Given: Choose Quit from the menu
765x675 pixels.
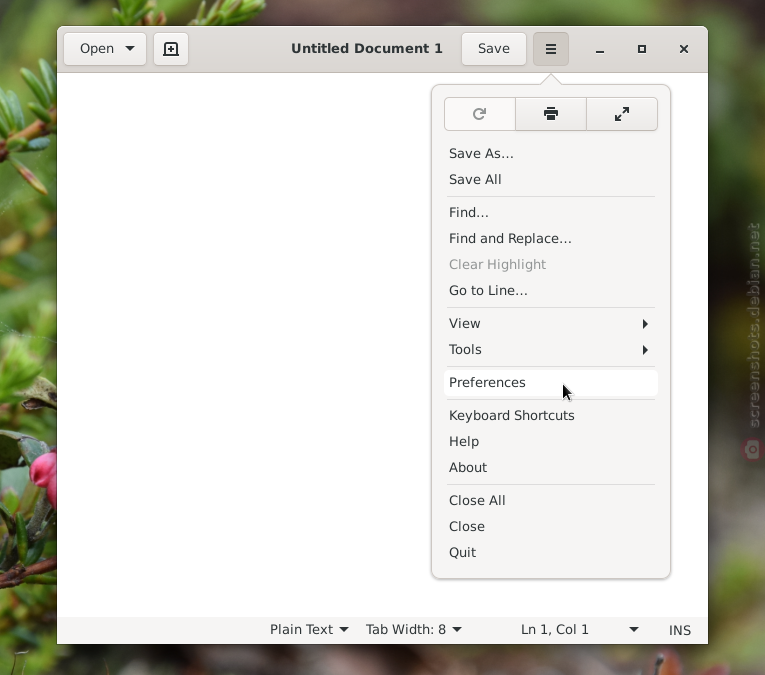Looking at the screenshot, I should click(551, 553).
